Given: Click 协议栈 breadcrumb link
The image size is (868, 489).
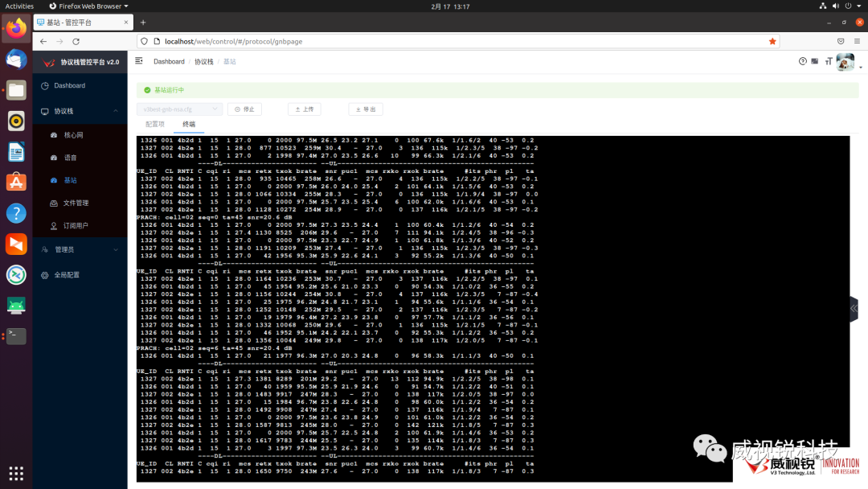Looking at the screenshot, I should [x=203, y=61].
